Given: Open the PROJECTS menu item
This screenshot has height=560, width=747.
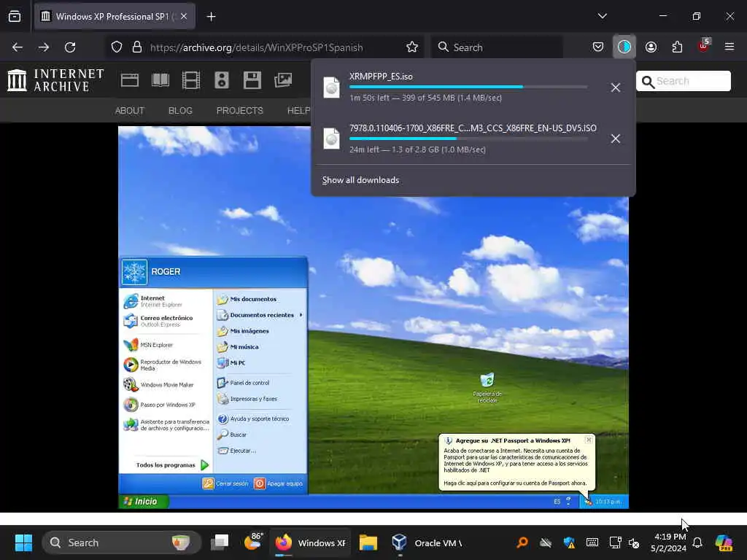Looking at the screenshot, I should click(x=239, y=111).
